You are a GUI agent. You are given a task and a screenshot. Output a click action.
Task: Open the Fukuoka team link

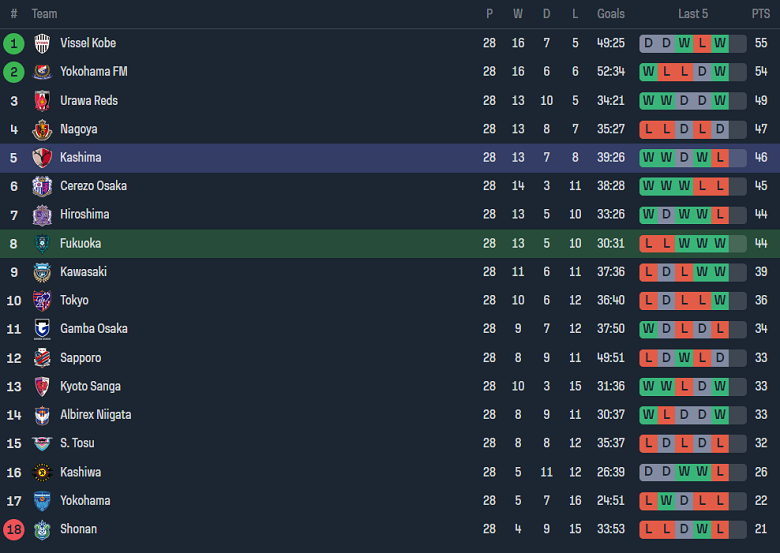click(80, 243)
